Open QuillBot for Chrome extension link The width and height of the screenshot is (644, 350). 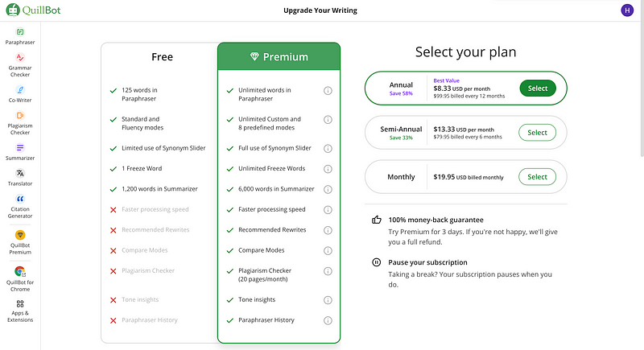[x=19, y=278]
